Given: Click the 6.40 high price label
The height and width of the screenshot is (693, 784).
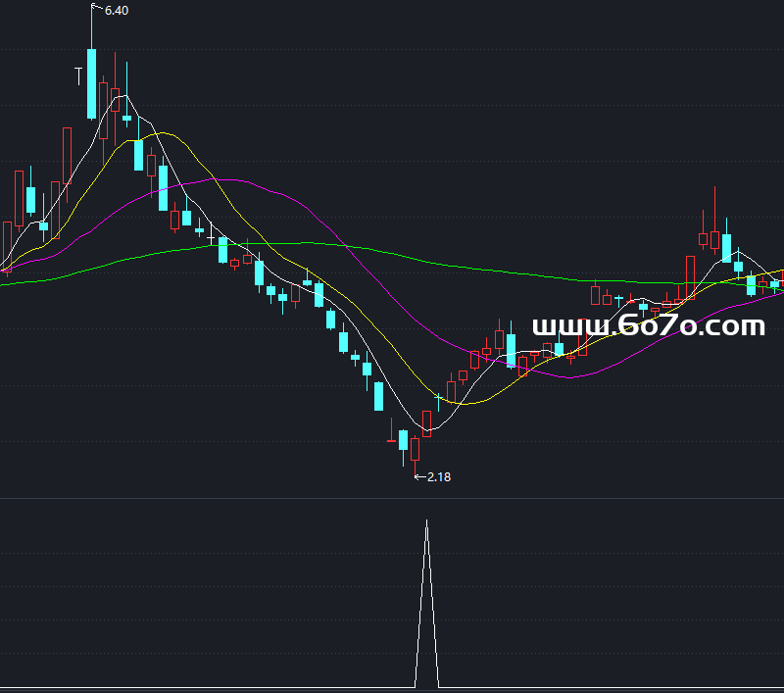Looking at the screenshot, I should [x=116, y=10].
